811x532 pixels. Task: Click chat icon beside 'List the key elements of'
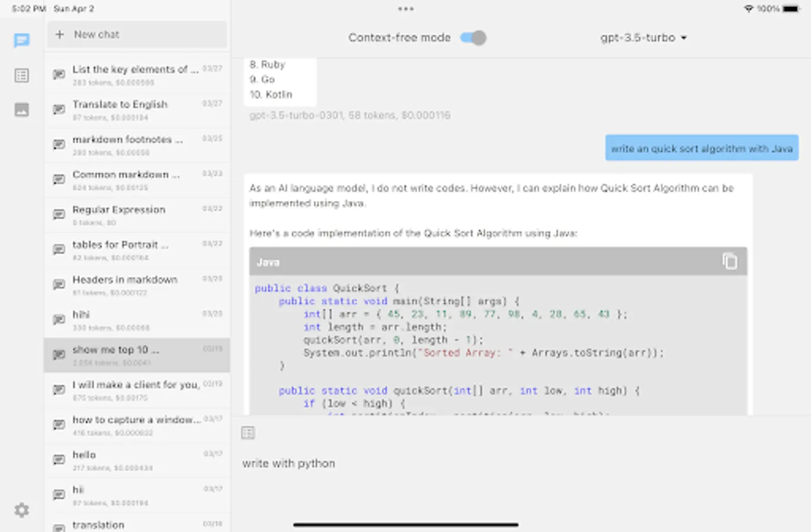coord(59,74)
